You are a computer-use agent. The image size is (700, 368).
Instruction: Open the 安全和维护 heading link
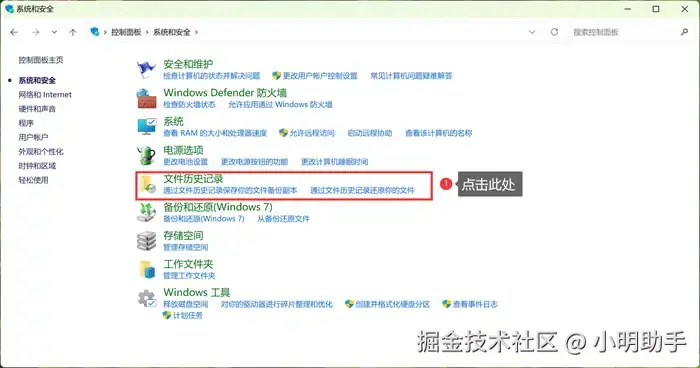(x=188, y=64)
